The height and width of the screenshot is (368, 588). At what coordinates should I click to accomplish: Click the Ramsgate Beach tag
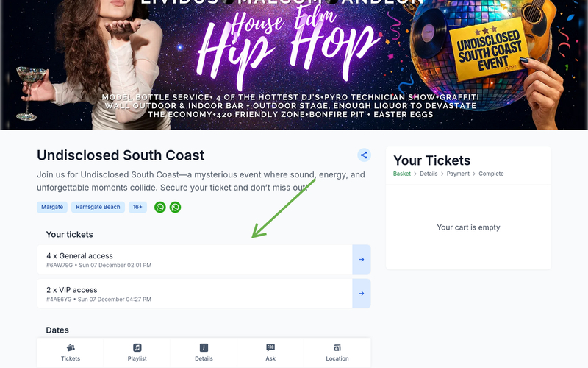click(x=98, y=208)
